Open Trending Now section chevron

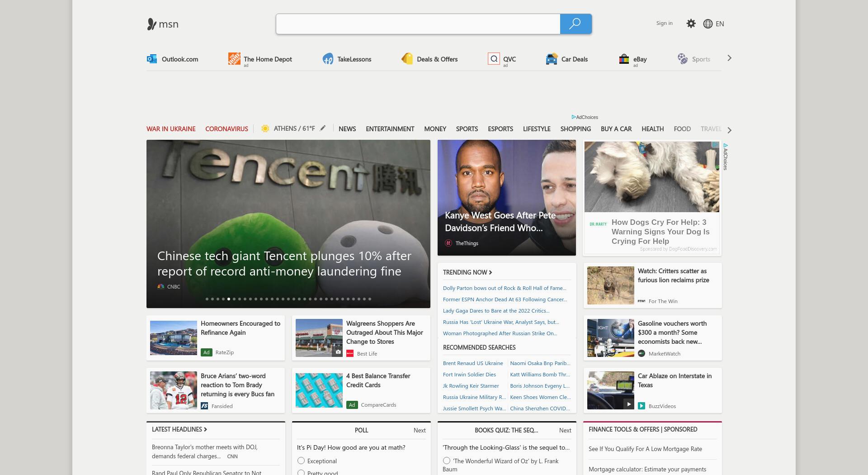pos(491,272)
